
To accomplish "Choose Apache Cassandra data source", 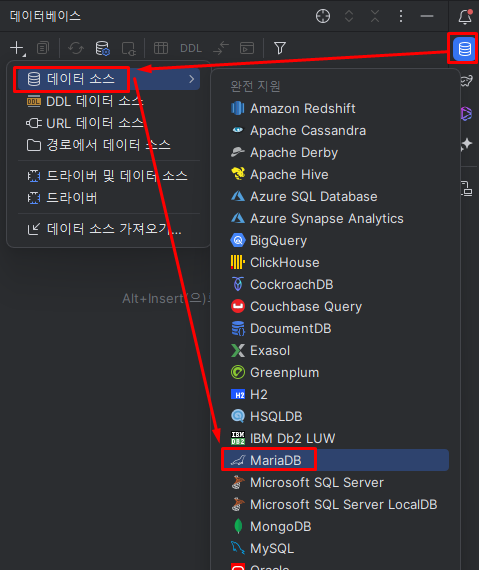I will tap(335, 131).
